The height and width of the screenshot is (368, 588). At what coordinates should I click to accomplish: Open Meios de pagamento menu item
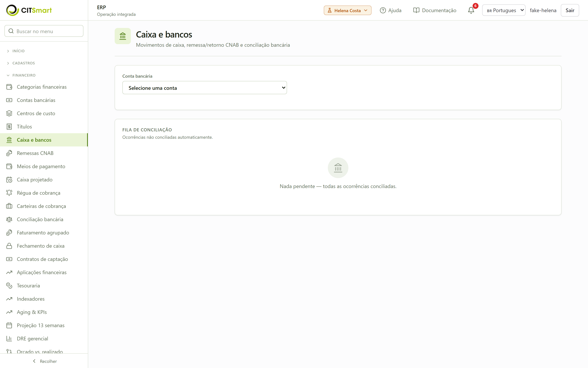pyautogui.click(x=44, y=167)
